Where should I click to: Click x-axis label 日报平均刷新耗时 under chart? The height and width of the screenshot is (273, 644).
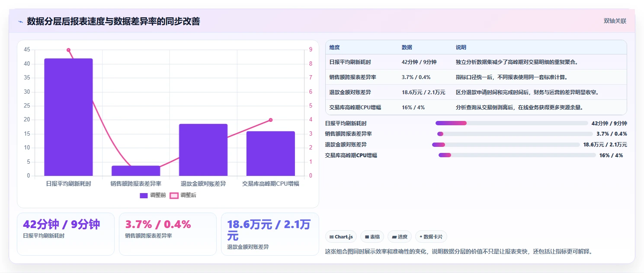click(x=68, y=184)
